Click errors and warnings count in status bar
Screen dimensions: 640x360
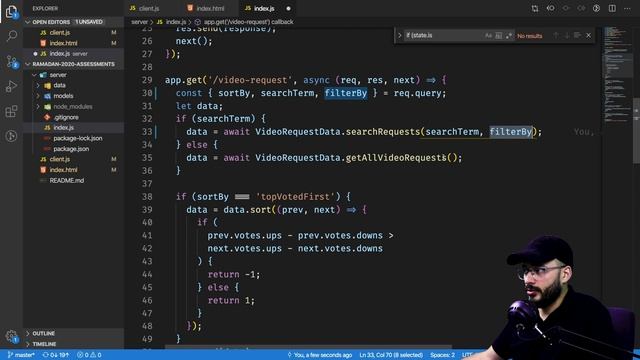coord(89,355)
